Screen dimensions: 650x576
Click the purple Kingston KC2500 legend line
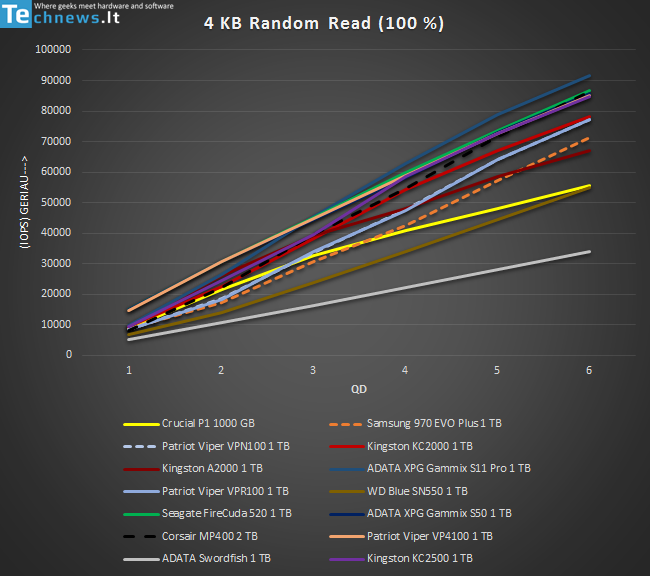347,559
